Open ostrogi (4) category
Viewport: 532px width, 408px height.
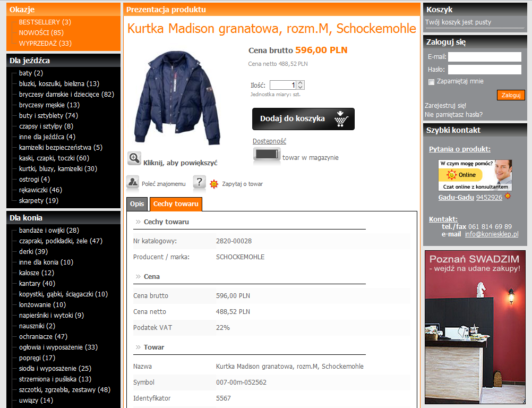[35, 179]
